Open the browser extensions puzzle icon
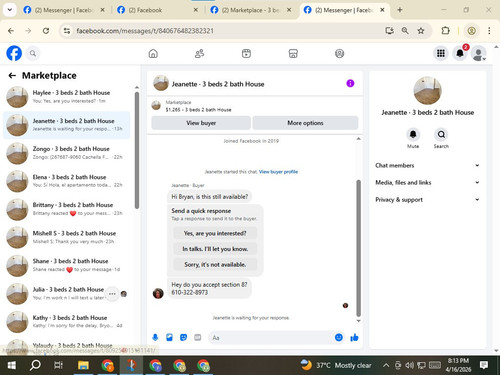Image resolution: width=500 pixels, height=375 pixels. [x=445, y=31]
